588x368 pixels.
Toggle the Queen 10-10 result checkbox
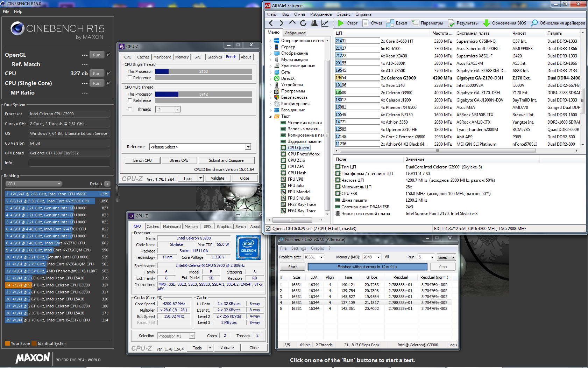pyautogui.click(x=268, y=229)
